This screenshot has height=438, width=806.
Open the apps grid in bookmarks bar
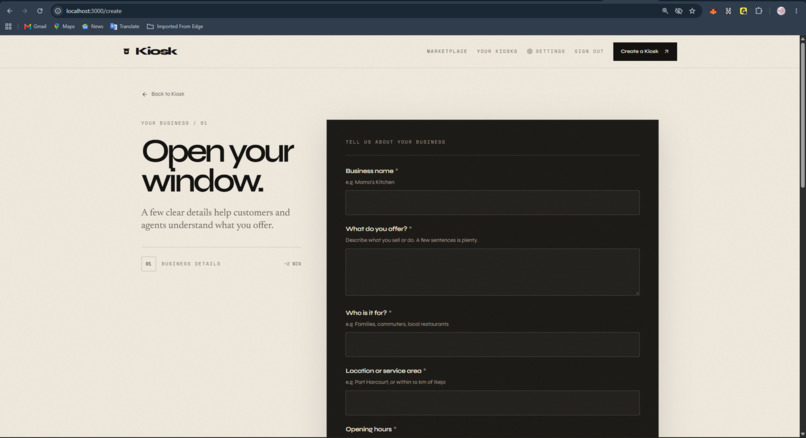pos(8,26)
